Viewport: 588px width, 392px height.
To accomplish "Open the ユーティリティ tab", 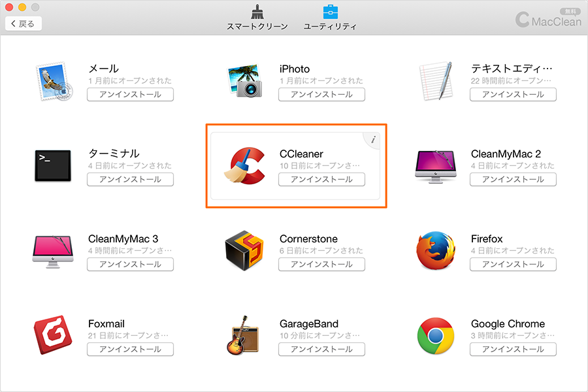I will tap(330, 18).
